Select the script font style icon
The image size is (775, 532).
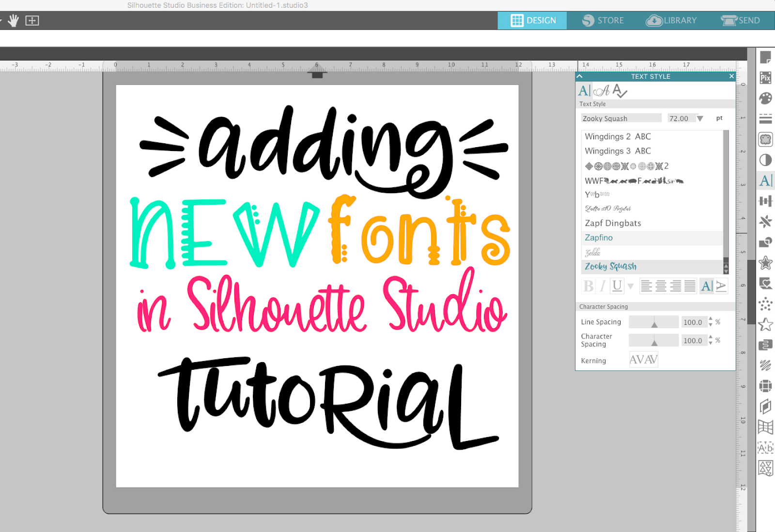(x=601, y=91)
